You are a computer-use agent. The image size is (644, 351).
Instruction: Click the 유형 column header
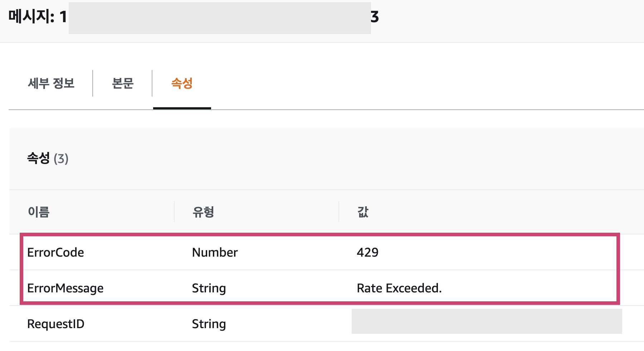(x=203, y=212)
